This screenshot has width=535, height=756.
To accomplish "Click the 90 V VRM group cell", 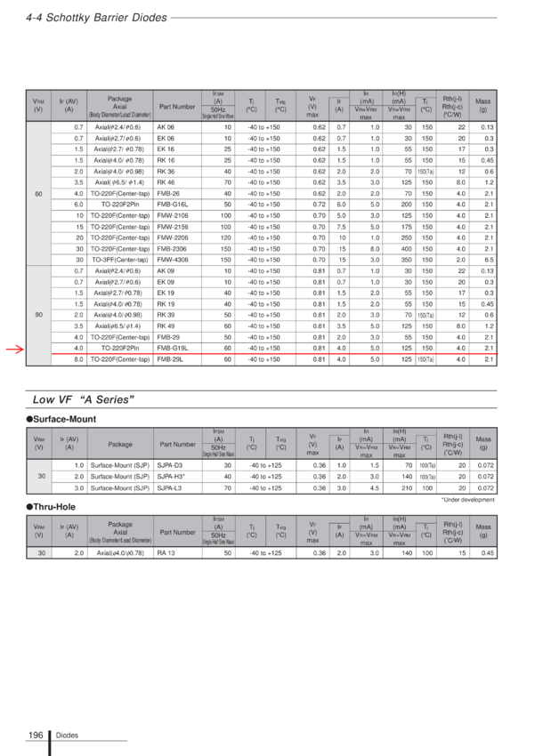I will (x=38, y=316).
